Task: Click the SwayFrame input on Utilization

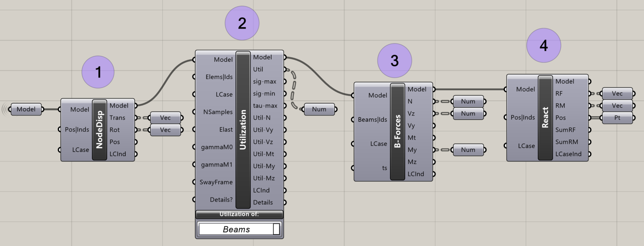Action: (x=216, y=182)
